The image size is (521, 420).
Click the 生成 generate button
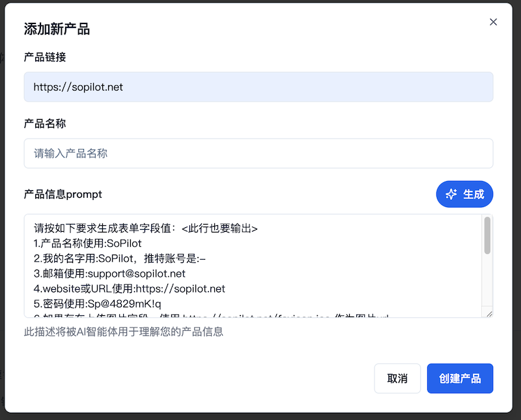[464, 194]
